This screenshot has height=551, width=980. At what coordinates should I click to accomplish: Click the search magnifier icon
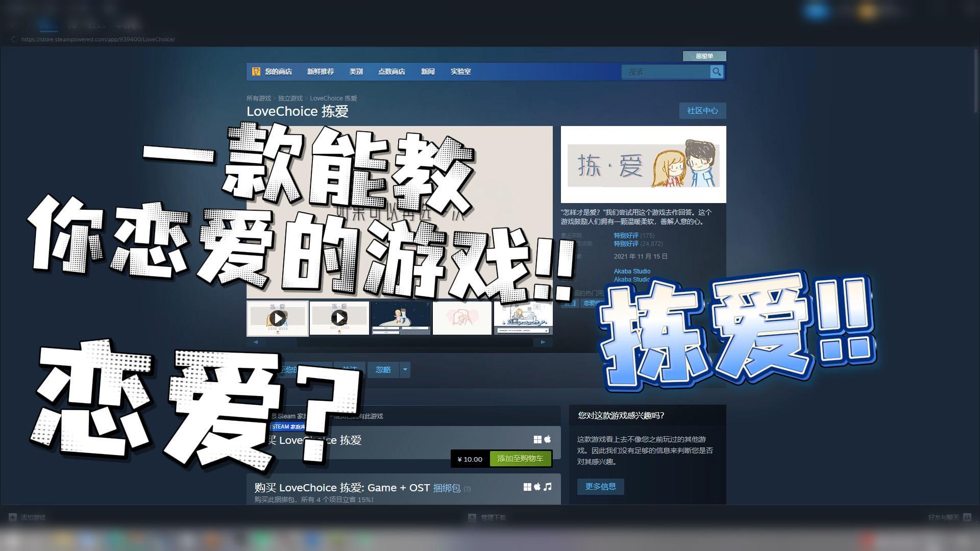[x=717, y=72]
